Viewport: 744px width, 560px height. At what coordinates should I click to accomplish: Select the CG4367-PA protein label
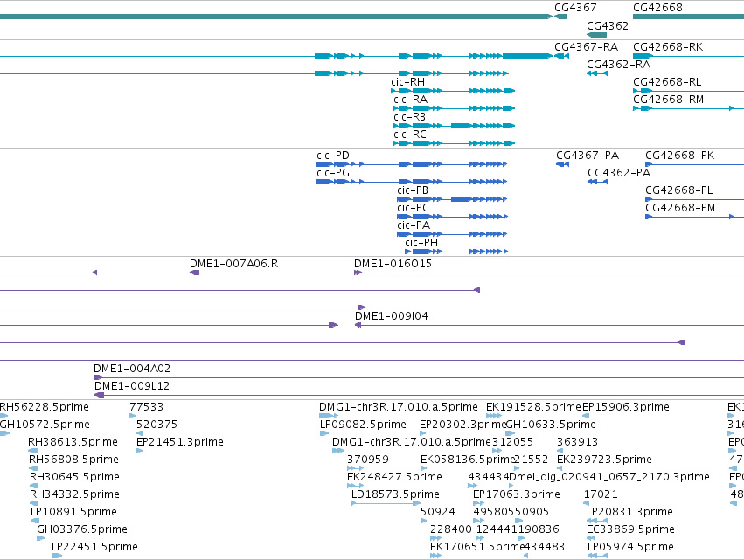pyautogui.click(x=588, y=156)
